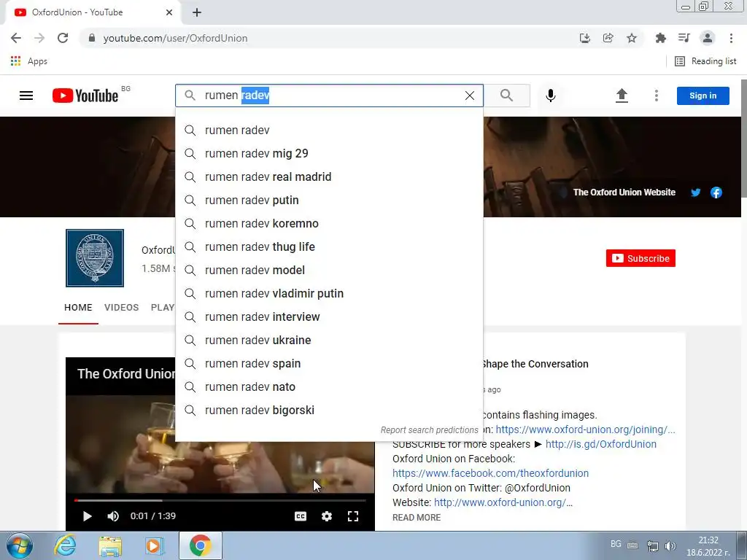Open YouTube settings three-dot menu
Viewport: 747px width, 560px height.
click(657, 96)
